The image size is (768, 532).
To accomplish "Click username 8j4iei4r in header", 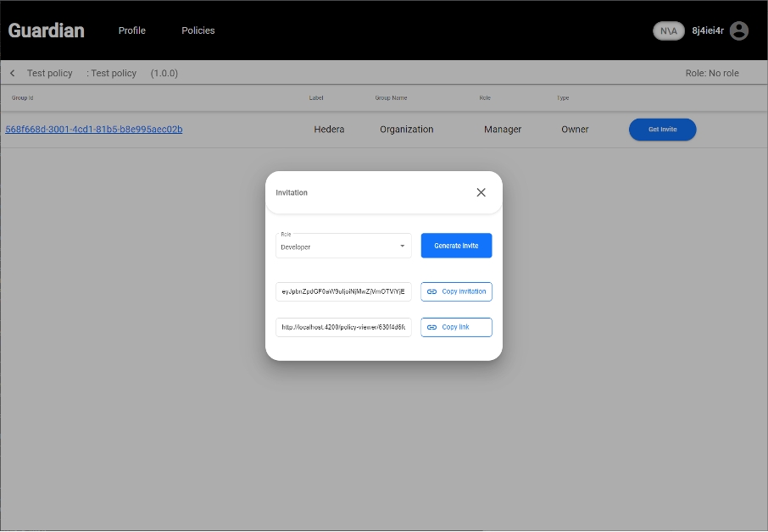I will tap(708, 30).
